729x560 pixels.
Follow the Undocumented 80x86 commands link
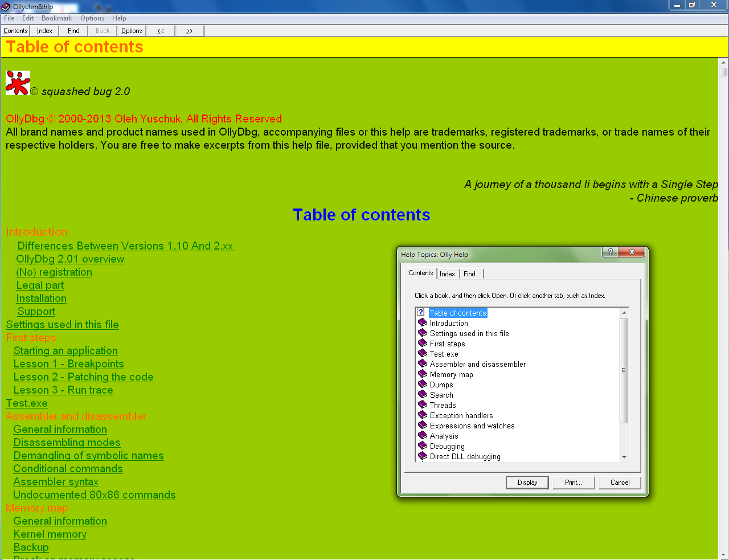click(x=95, y=495)
